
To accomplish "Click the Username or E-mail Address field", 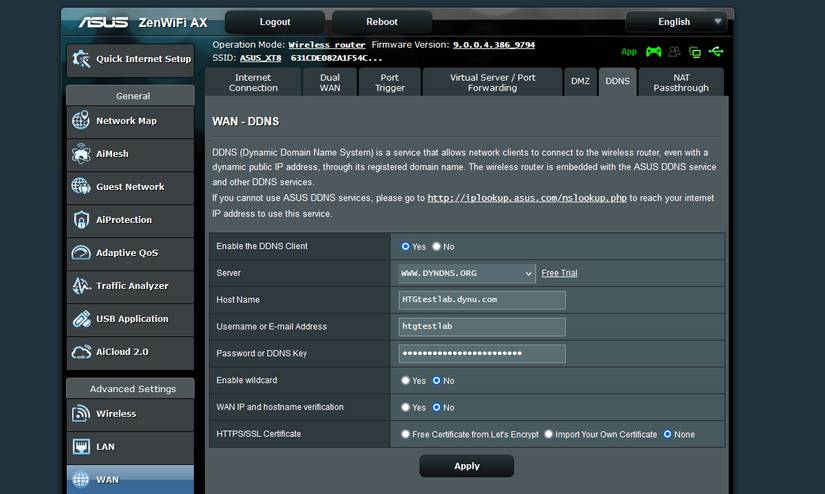I will pyautogui.click(x=482, y=327).
